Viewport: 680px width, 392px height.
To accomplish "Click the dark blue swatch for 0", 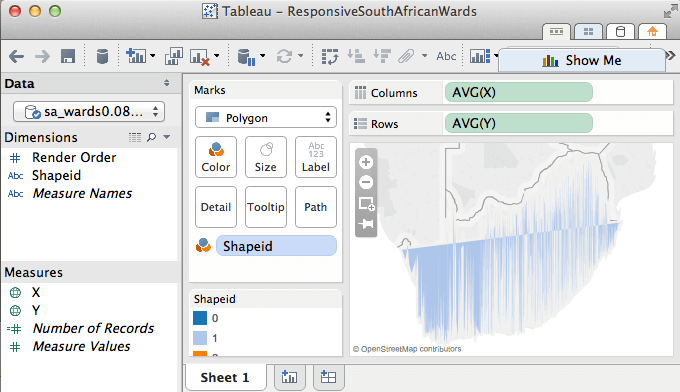I will pos(200,318).
